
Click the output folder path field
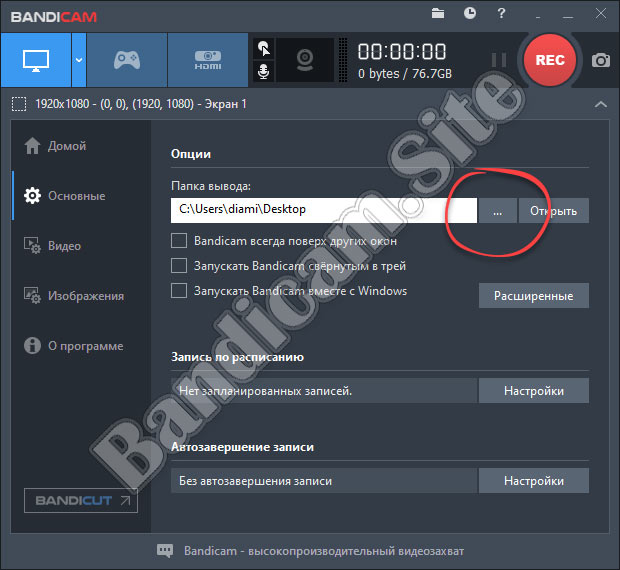(x=324, y=210)
